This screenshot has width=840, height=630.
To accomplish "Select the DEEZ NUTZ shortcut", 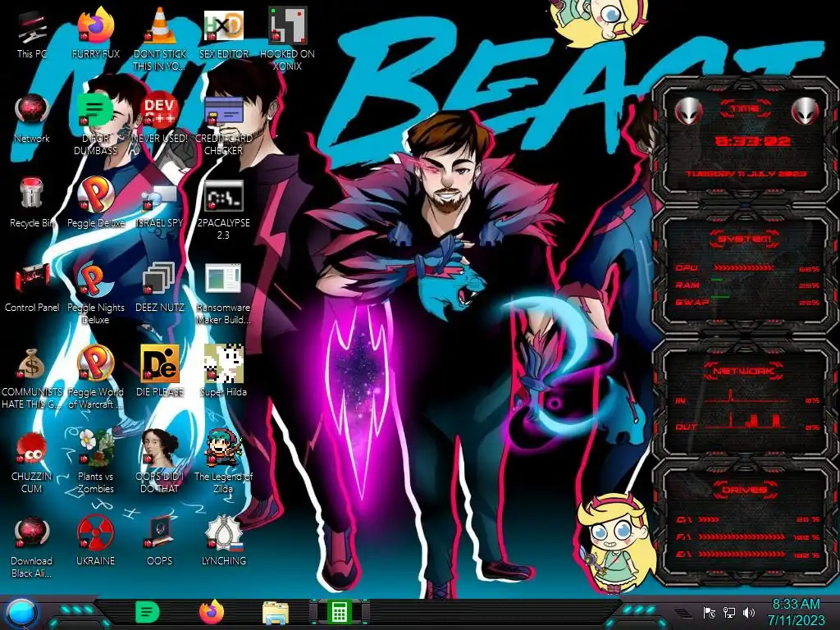I will point(160,288).
